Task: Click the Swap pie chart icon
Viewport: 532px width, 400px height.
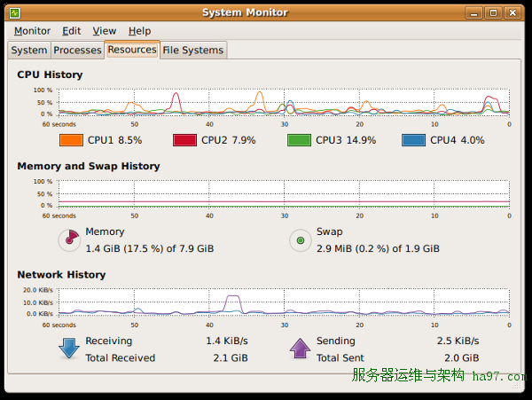Action: [x=301, y=239]
